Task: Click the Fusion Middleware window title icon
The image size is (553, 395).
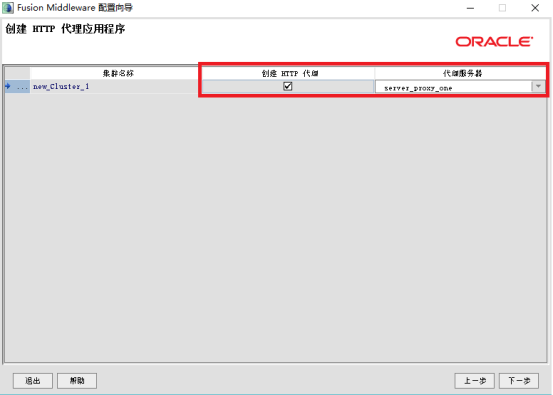Action: 8,8
